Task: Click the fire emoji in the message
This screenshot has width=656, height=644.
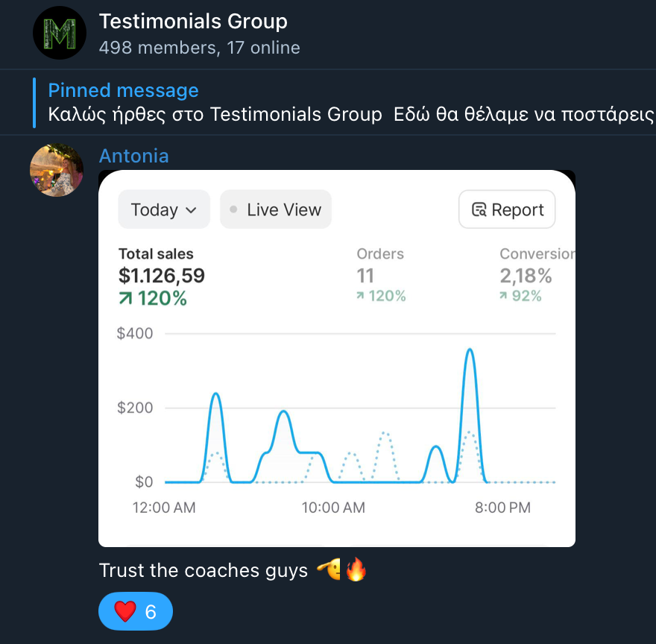Action: pos(356,571)
